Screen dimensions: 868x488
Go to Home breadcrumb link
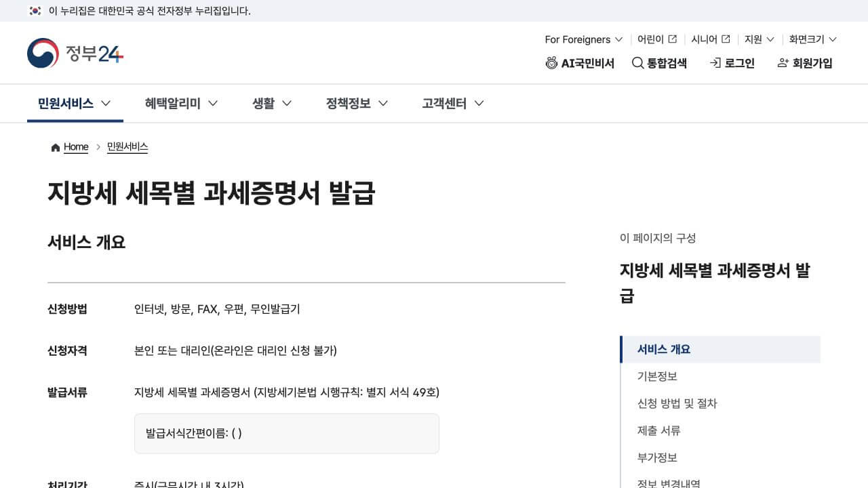click(x=76, y=147)
